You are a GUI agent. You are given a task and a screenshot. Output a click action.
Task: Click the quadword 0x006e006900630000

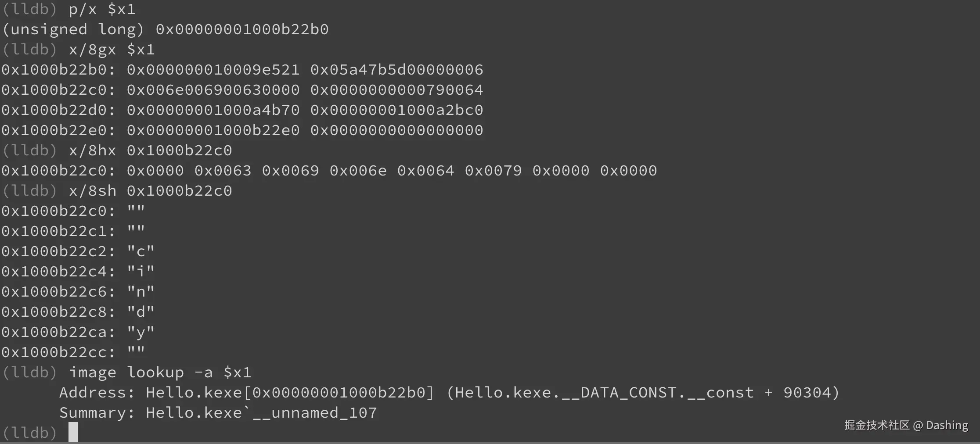click(x=213, y=90)
